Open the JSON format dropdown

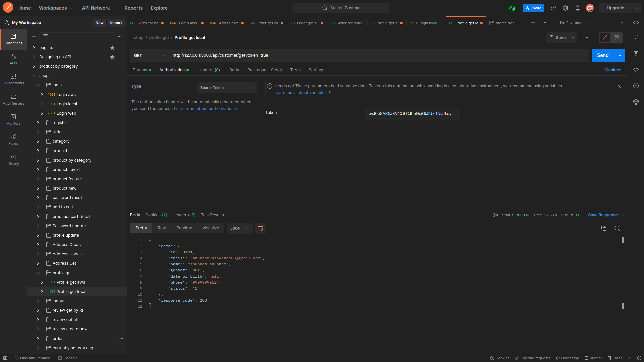pyautogui.click(x=239, y=228)
